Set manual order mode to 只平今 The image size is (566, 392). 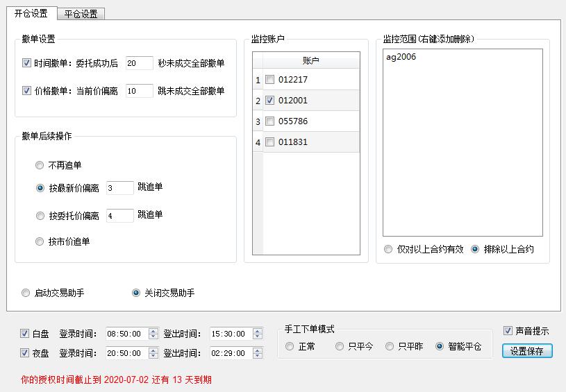340,346
